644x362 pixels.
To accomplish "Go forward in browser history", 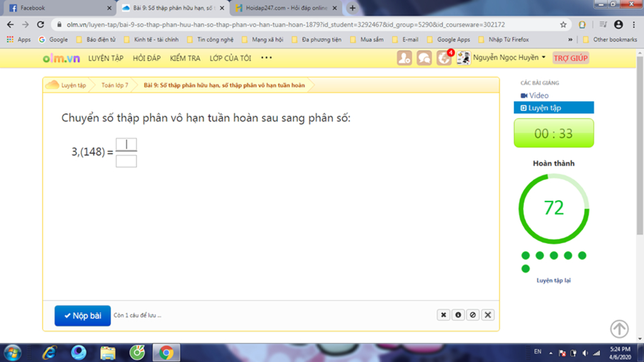I will click(x=25, y=25).
